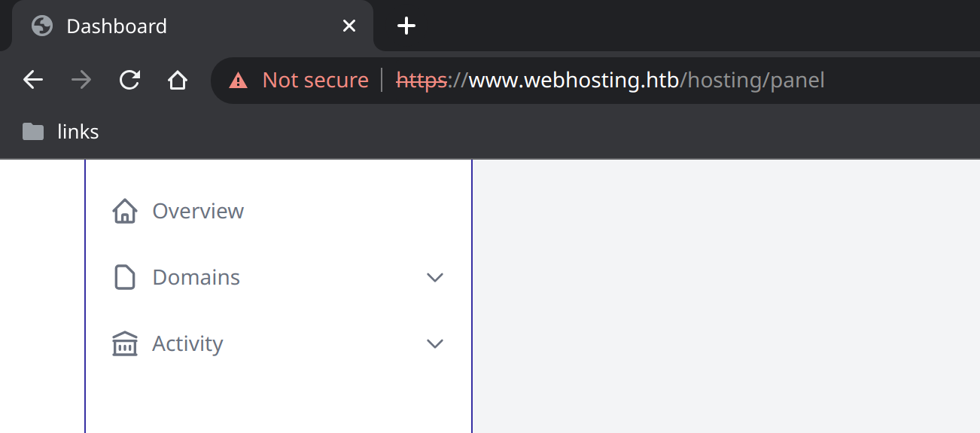Select the Activity label in sidebar
This screenshot has width=980, height=433.
(187, 343)
